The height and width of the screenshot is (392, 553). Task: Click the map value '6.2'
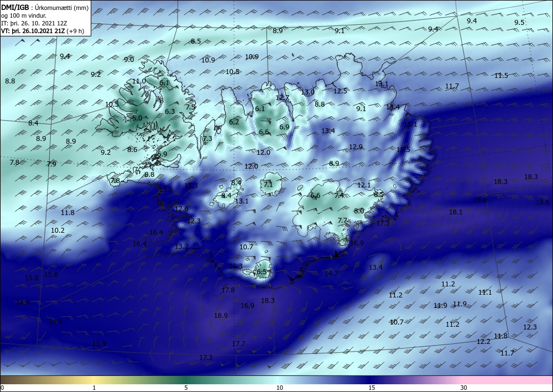[234, 122]
